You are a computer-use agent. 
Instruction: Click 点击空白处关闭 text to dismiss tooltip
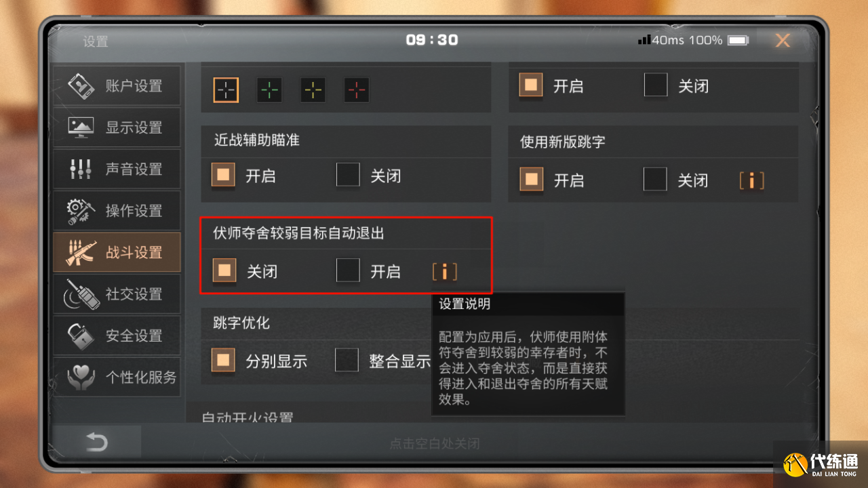point(435,444)
